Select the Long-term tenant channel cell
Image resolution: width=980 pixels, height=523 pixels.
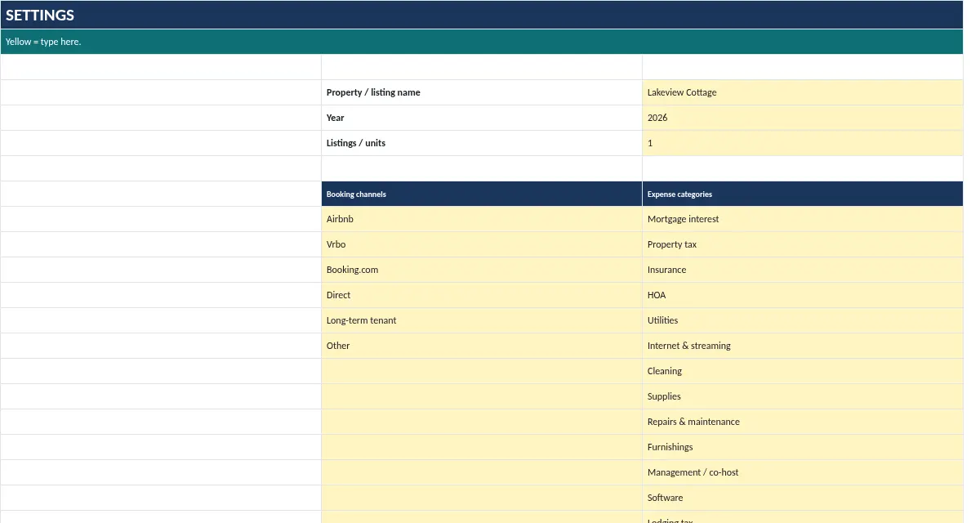(482, 320)
